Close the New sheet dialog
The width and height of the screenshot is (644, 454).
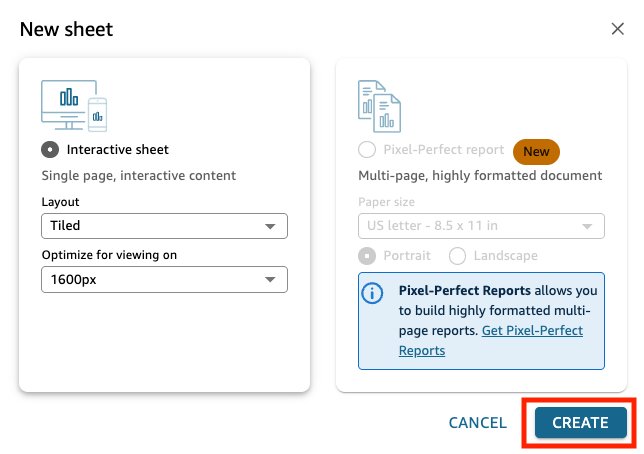[x=617, y=29]
